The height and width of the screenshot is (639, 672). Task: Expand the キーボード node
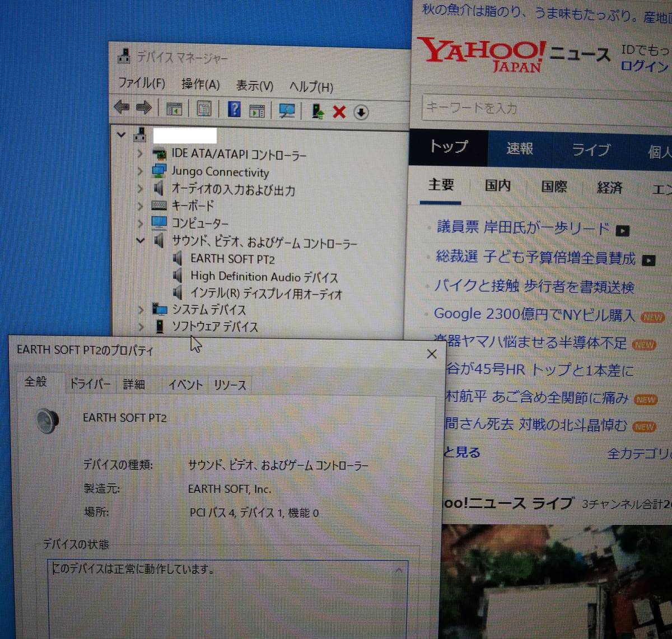[x=140, y=206]
